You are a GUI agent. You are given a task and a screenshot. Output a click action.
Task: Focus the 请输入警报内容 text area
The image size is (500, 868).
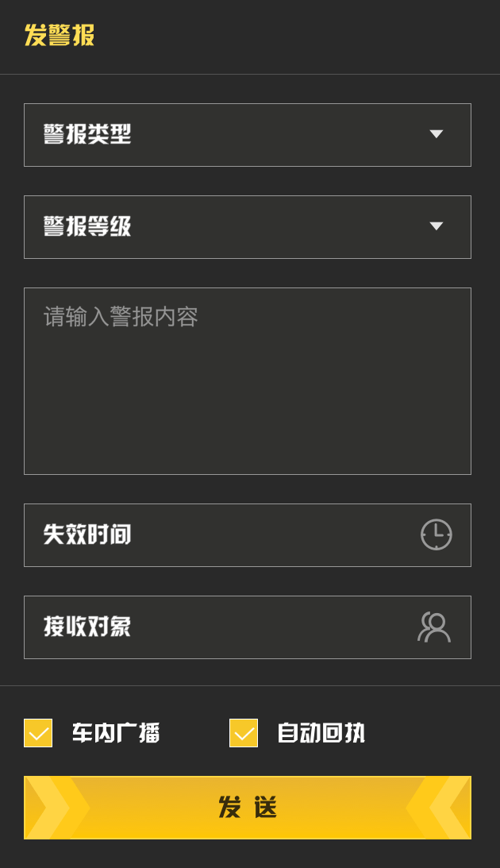click(248, 381)
